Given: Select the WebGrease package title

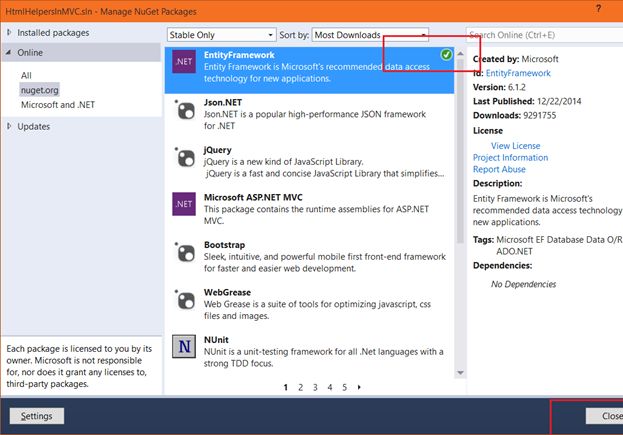Looking at the screenshot, I should tap(227, 292).
